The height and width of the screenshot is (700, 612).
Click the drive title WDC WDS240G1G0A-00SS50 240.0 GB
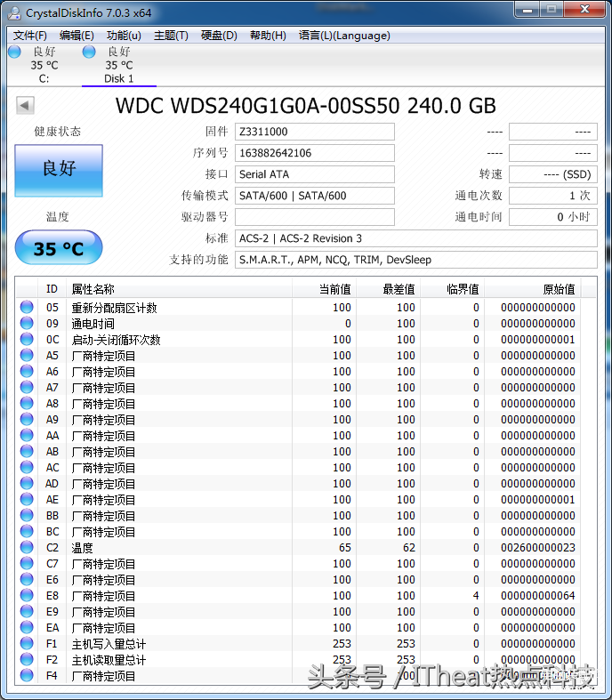tap(306, 106)
